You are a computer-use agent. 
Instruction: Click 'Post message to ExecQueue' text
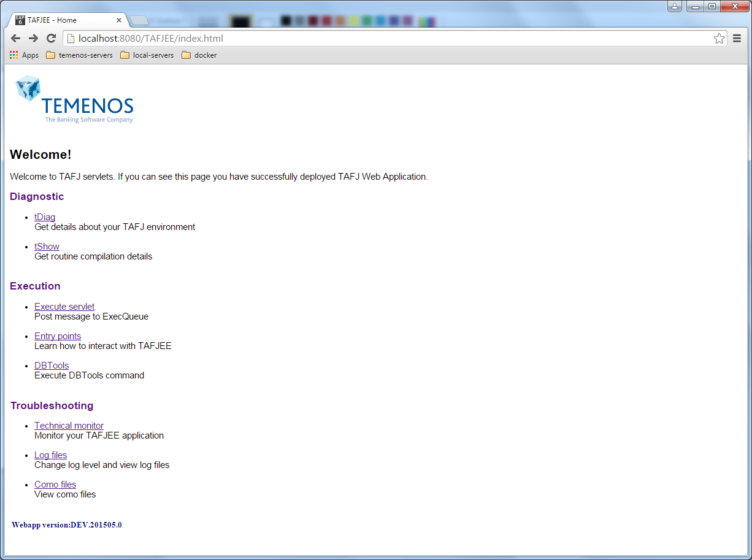coord(91,316)
